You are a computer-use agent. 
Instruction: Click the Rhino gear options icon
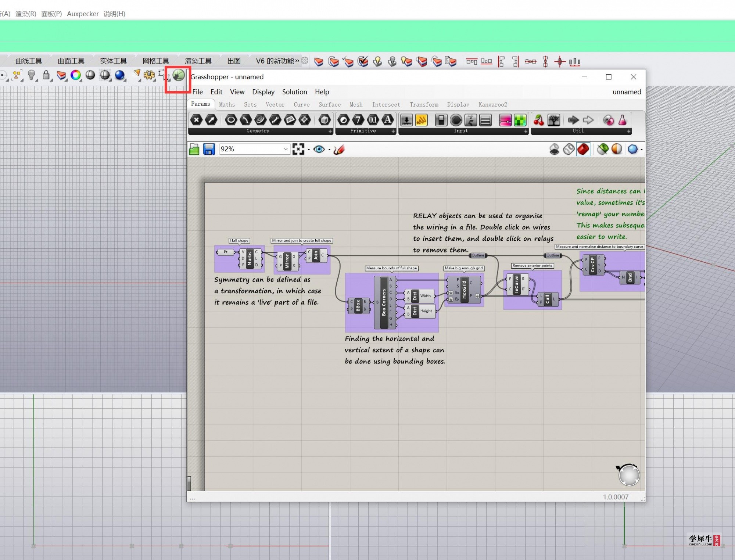click(149, 75)
